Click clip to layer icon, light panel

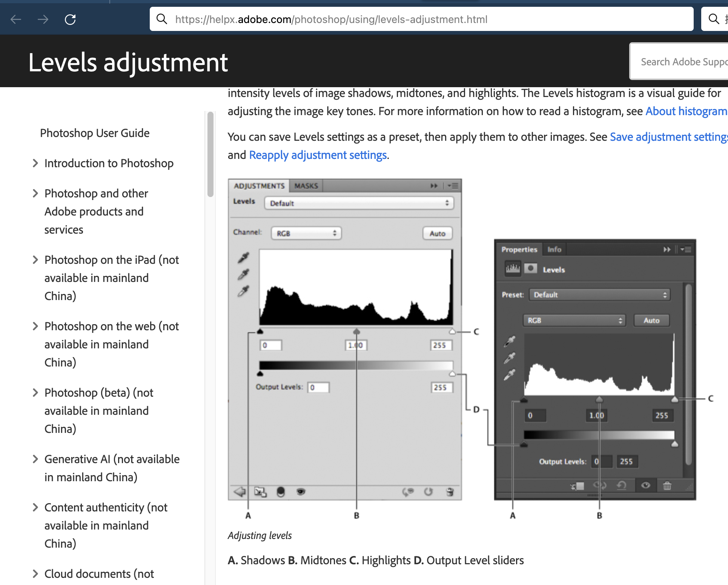(x=281, y=492)
